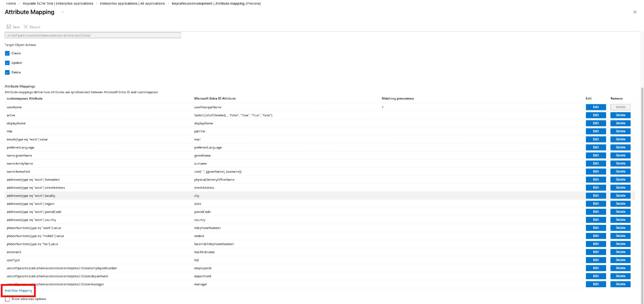The width and height of the screenshot is (644, 304).
Task: Click the Discard X icon
Action: click(25, 27)
